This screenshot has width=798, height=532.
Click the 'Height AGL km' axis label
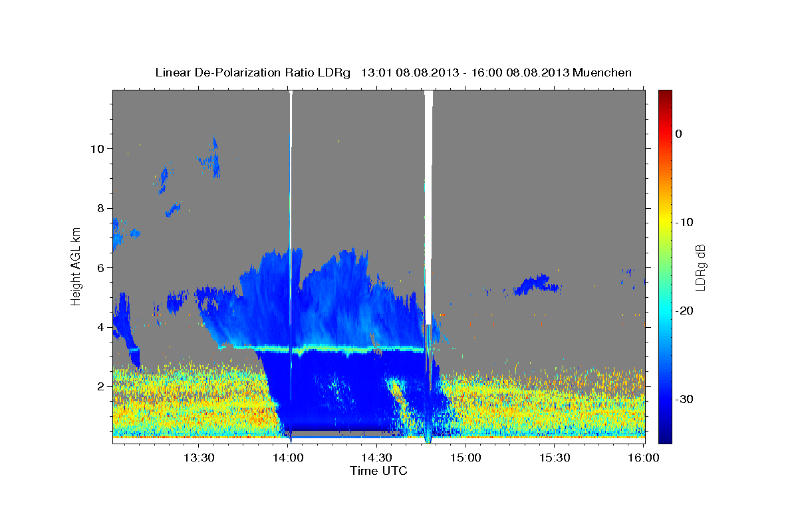click(76, 266)
